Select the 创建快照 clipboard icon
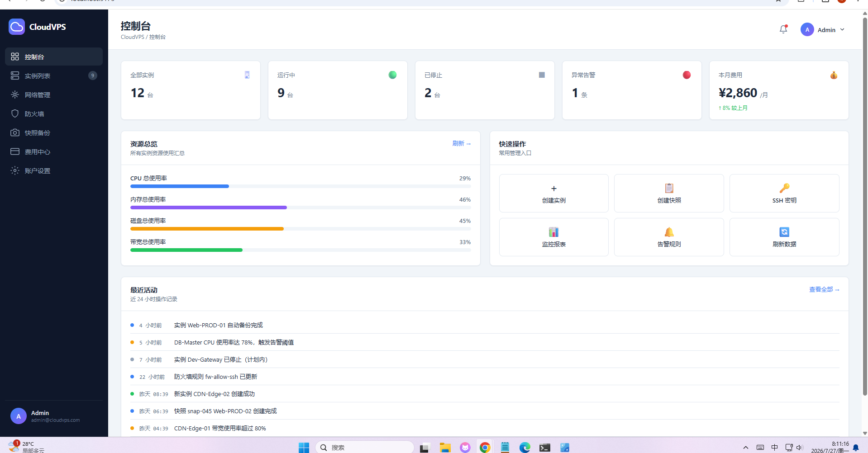 (669, 188)
